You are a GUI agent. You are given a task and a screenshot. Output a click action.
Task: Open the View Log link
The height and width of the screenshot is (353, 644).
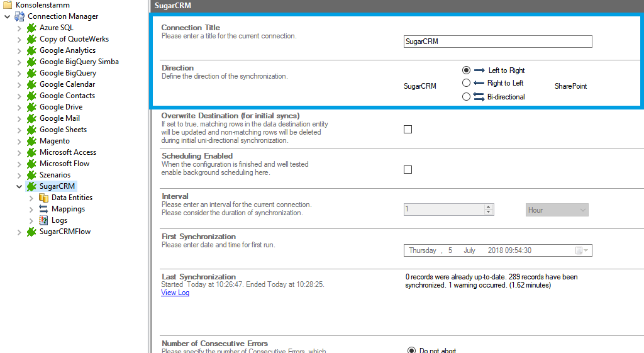coord(175,293)
